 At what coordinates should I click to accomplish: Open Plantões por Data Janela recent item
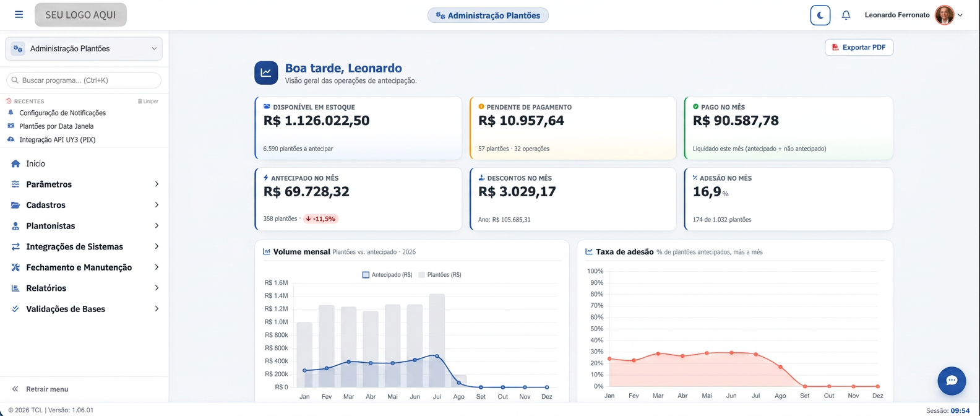coord(56,126)
